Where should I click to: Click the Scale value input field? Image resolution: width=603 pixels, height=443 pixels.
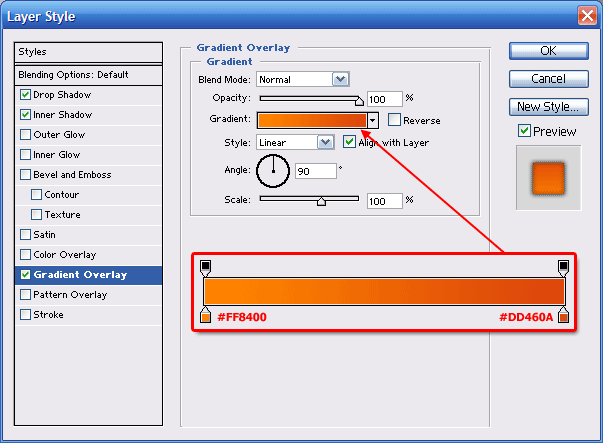click(x=382, y=201)
